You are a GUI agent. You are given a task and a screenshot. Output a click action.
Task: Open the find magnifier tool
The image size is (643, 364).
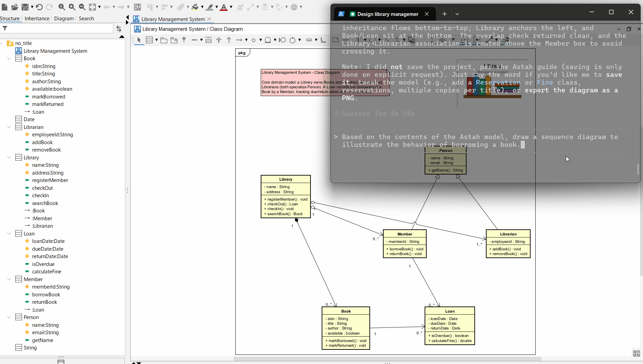tap(62, 7)
